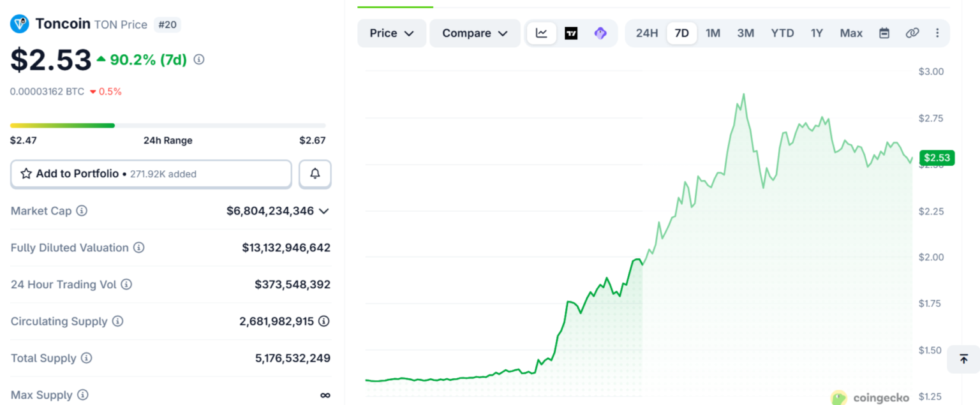
Task: Open the Price dropdown
Action: 392,33
